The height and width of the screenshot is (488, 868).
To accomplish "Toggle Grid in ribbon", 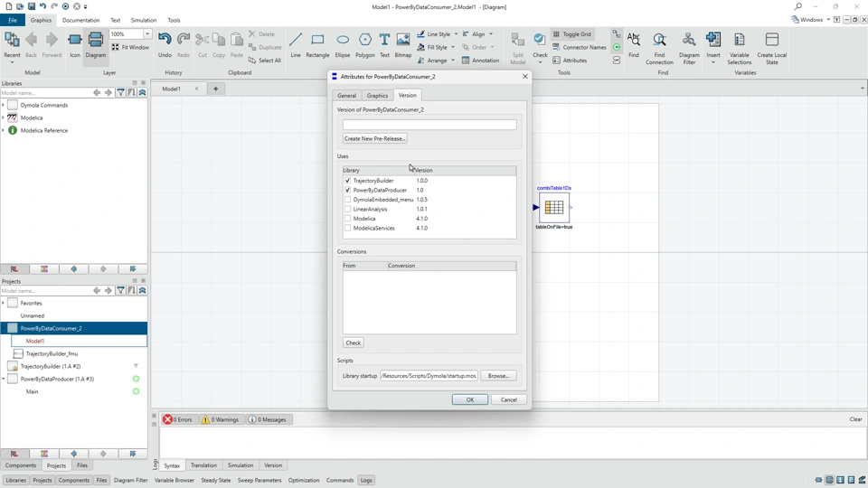I will tap(571, 34).
